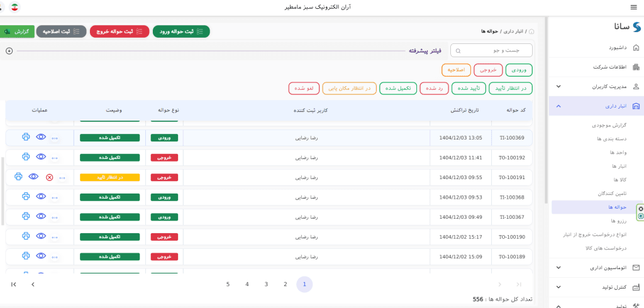Open more options for TI-100367
The width and height of the screenshot is (644, 308).
pyautogui.click(x=55, y=218)
